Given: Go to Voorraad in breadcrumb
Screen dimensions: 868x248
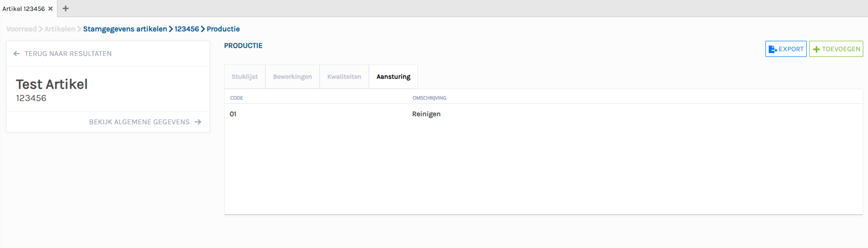Looking at the screenshot, I should pyautogui.click(x=21, y=29).
